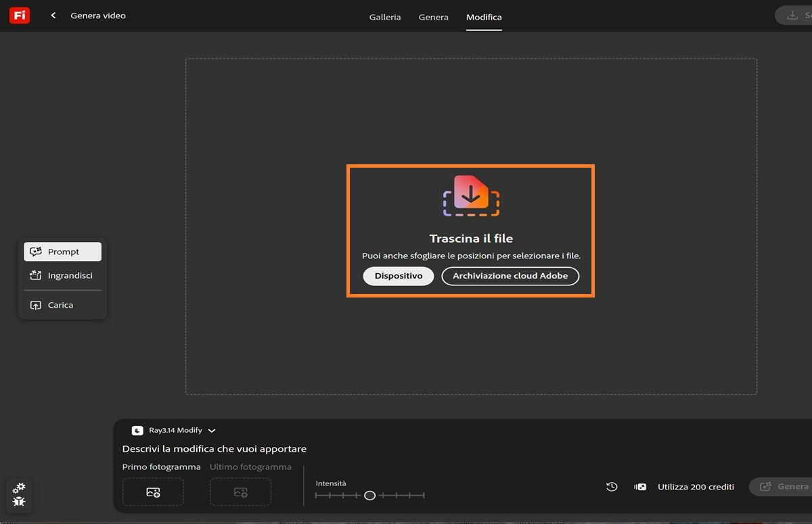The width and height of the screenshot is (812, 524).
Task: Click the video credits icon
Action: click(x=640, y=487)
